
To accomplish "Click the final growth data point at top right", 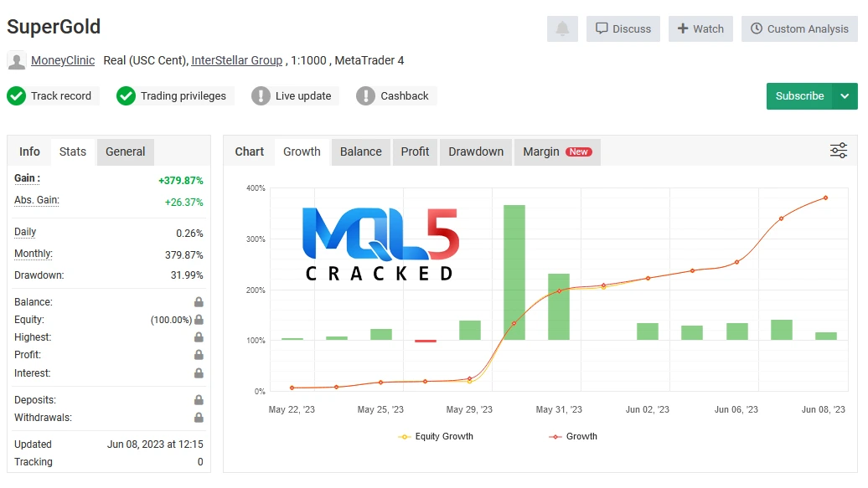I will point(825,198).
